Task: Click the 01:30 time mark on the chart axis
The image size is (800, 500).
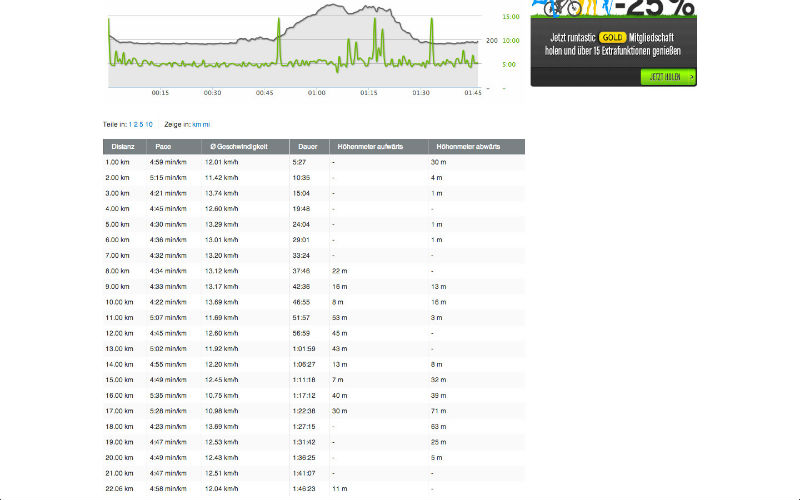Action: [x=421, y=93]
